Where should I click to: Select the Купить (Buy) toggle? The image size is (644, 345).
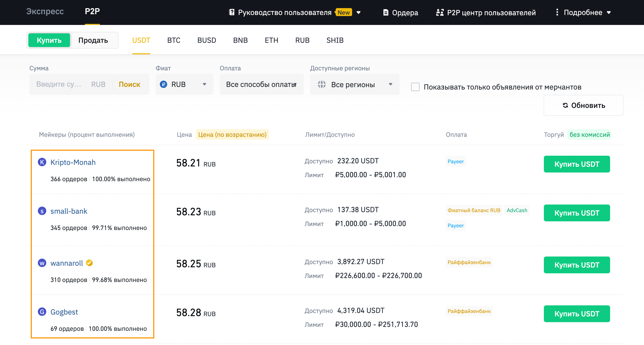click(49, 40)
